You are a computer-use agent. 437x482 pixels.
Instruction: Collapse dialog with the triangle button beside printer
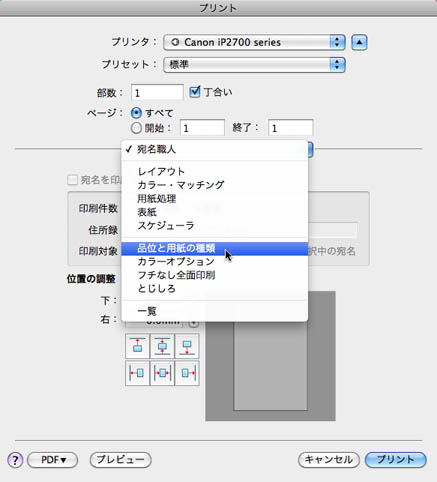tap(359, 42)
